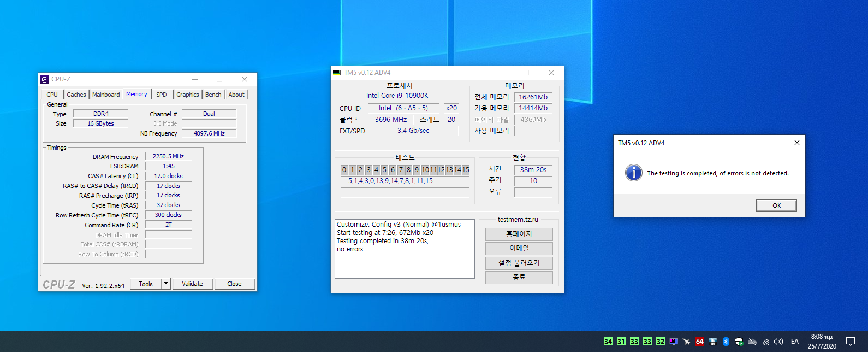Click the 이메일 button in TM5
The width and height of the screenshot is (868, 353).
coord(519,248)
